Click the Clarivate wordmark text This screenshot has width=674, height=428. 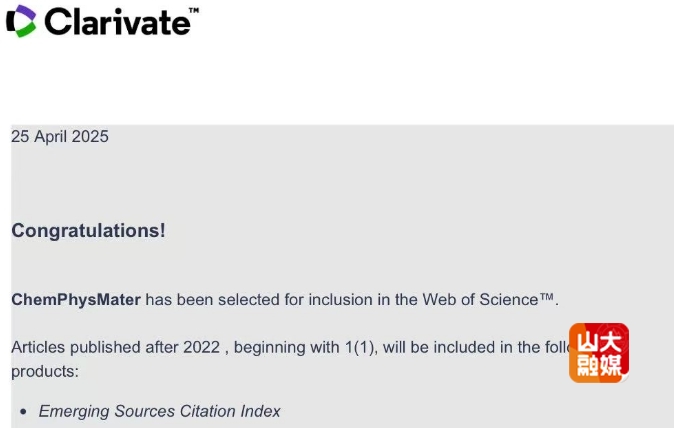pyautogui.click(x=113, y=21)
